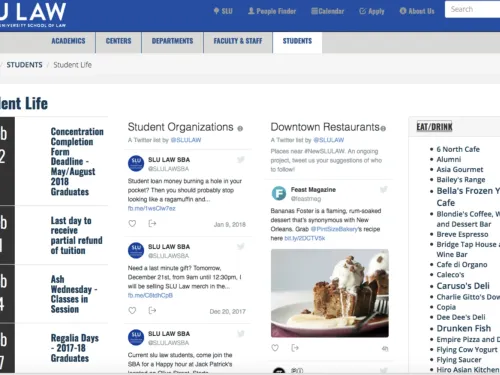
Task: Click the EAT/DRINK heading
Action: [434, 127]
